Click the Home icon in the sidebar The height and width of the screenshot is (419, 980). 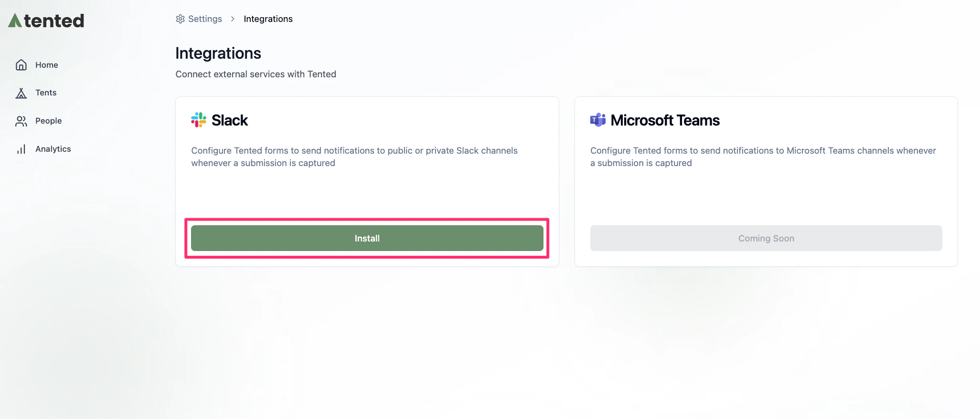tap(21, 64)
